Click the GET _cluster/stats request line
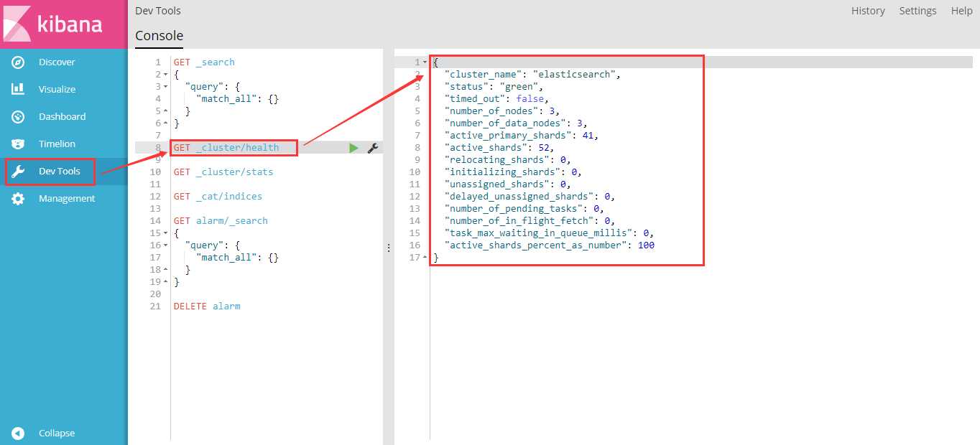 (x=223, y=172)
